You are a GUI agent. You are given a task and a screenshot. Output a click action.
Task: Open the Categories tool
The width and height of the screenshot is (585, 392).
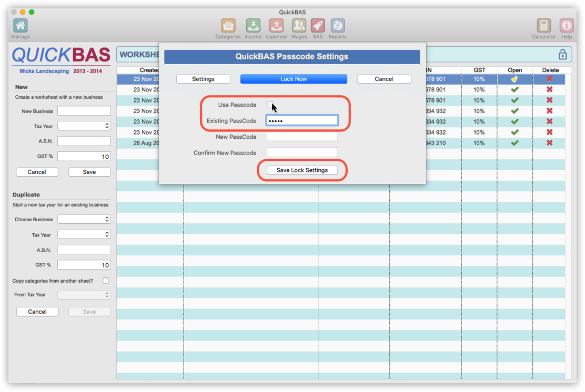coord(228,25)
